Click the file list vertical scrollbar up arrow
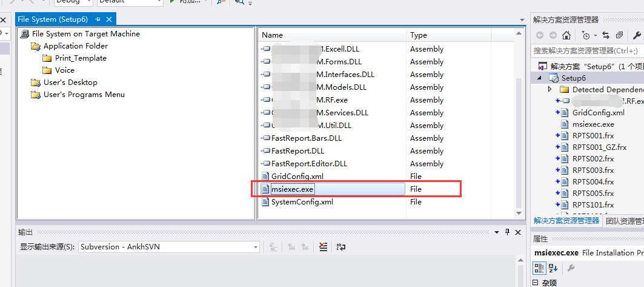 [x=519, y=33]
